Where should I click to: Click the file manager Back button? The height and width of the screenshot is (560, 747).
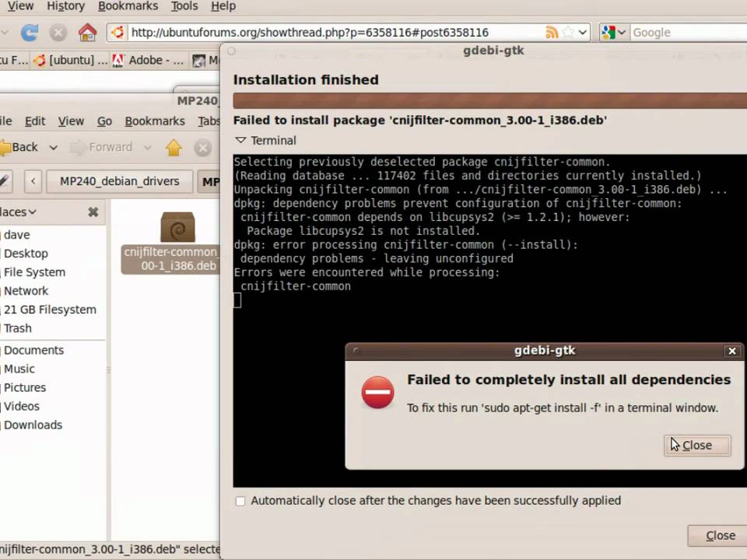pyautogui.click(x=19, y=147)
